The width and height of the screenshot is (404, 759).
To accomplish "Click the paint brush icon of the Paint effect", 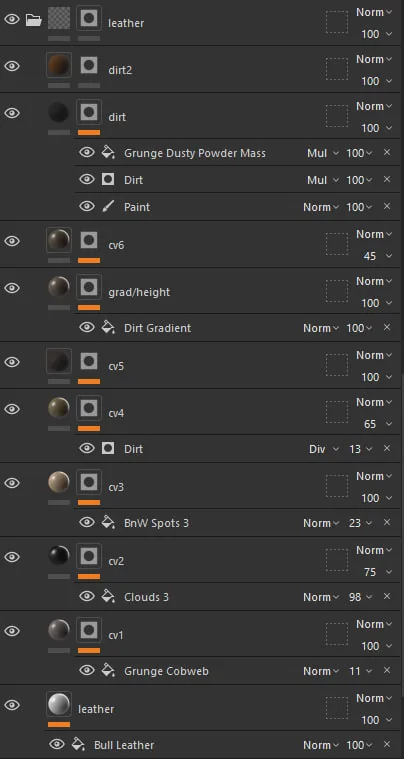I will pyautogui.click(x=108, y=207).
